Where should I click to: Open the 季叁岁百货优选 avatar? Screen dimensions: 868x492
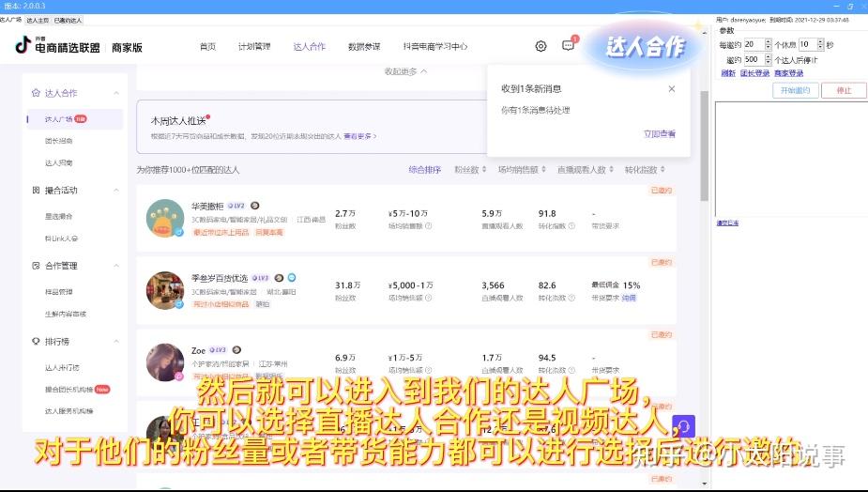point(165,290)
